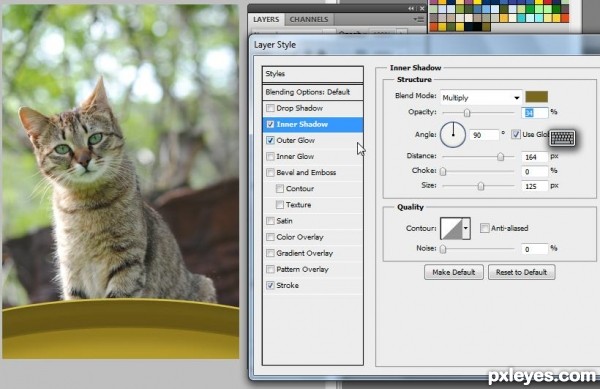Screen dimensions: 600x389
Task: Enable the Gradient Overlay checkbox
Action: tap(270, 253)
